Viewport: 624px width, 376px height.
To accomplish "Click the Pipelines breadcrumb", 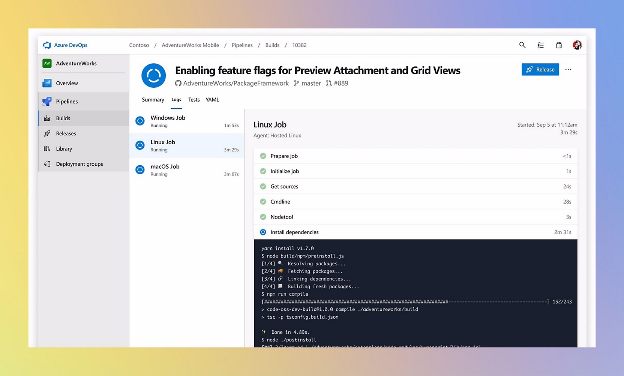I will (242, 45).
